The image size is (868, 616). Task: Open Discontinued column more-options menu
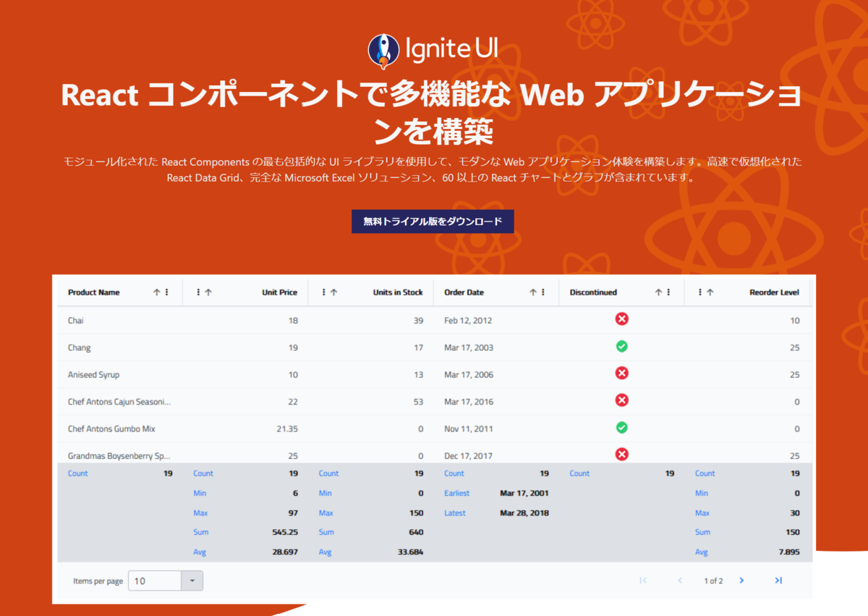pyautogui.click(x=668, y=292)
